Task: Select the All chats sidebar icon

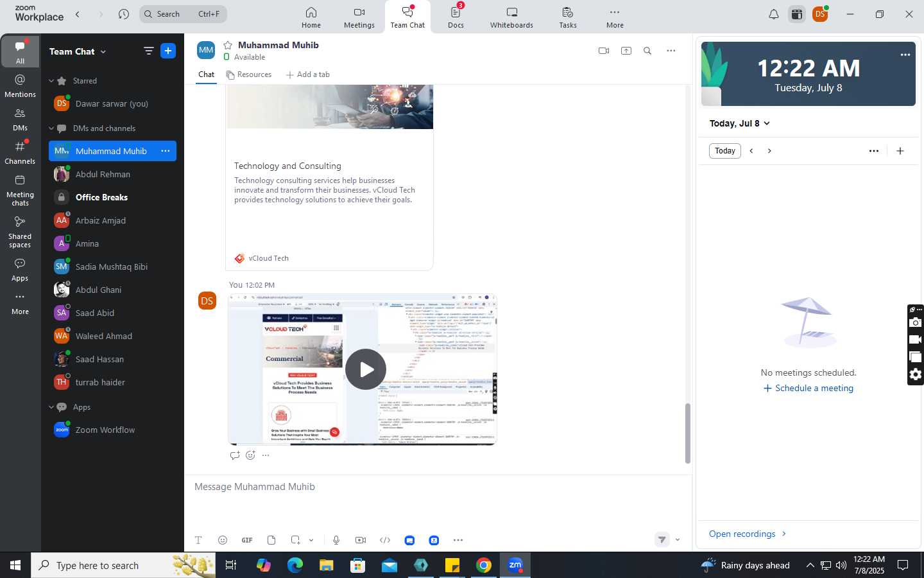Action: (20, 52)
